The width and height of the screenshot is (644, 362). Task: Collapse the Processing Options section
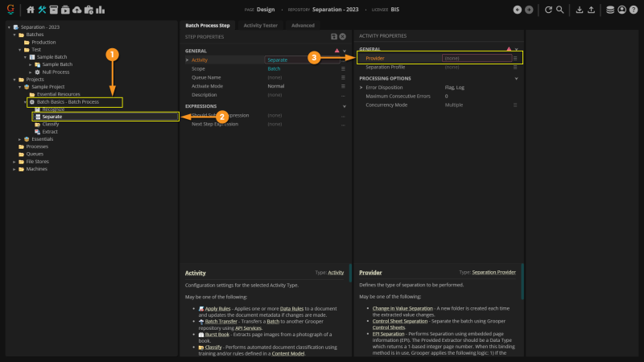click(x=517, y=78)
